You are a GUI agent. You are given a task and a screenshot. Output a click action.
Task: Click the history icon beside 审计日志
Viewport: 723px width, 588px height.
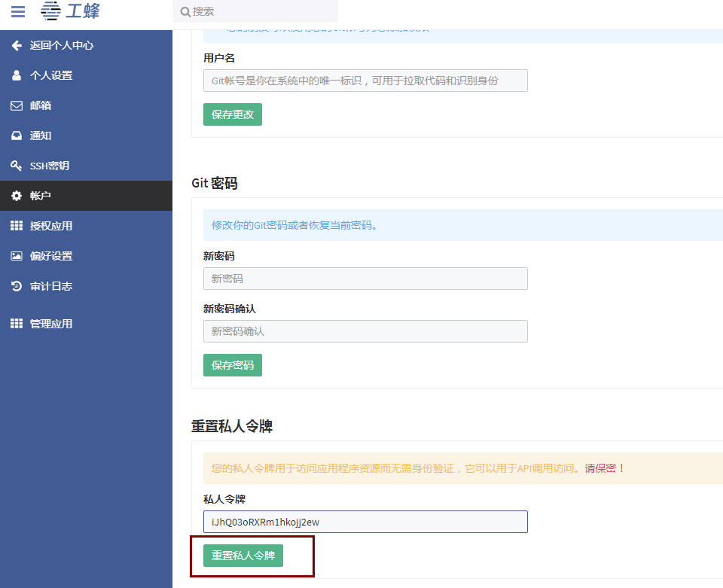(17, 286)
